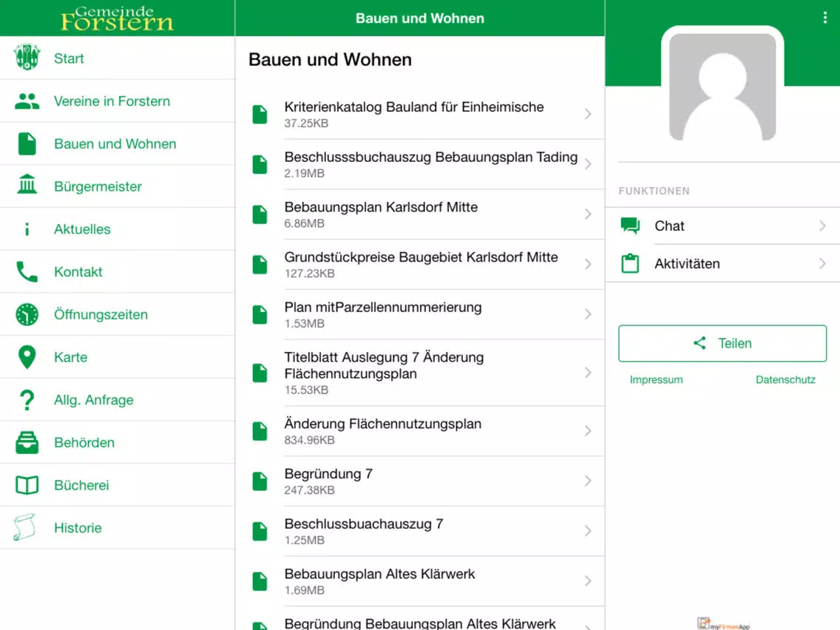
Task: Open Behörden menu item
Action: coord(118,442)
